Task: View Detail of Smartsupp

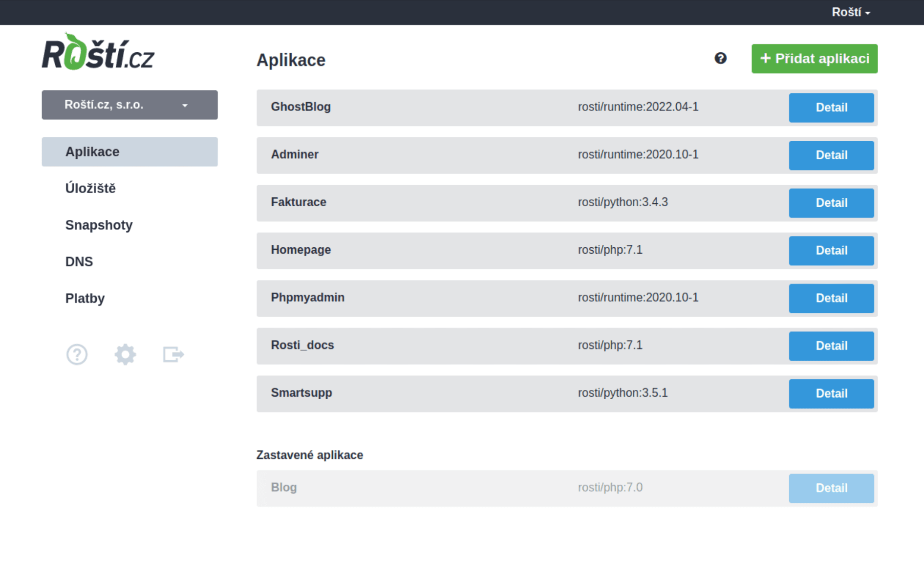Action: pos(831,394)
